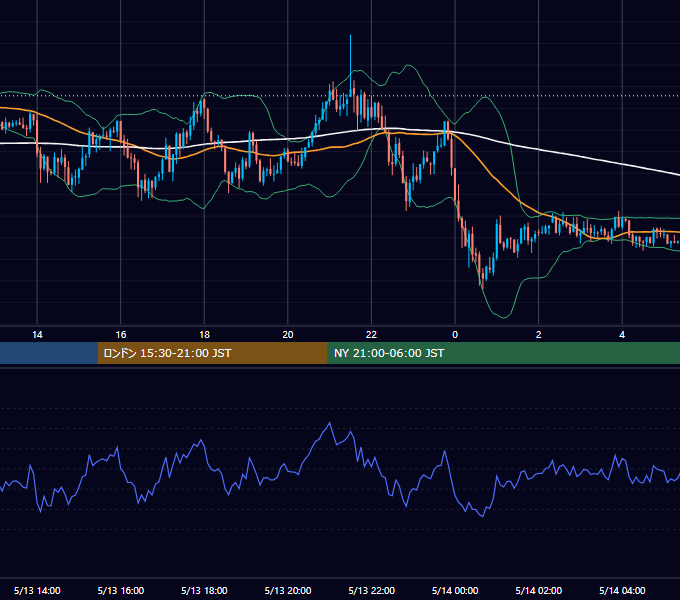Click hour label 18 on the price chart axis
Viewport: 680px width, 600px height.
204,335
